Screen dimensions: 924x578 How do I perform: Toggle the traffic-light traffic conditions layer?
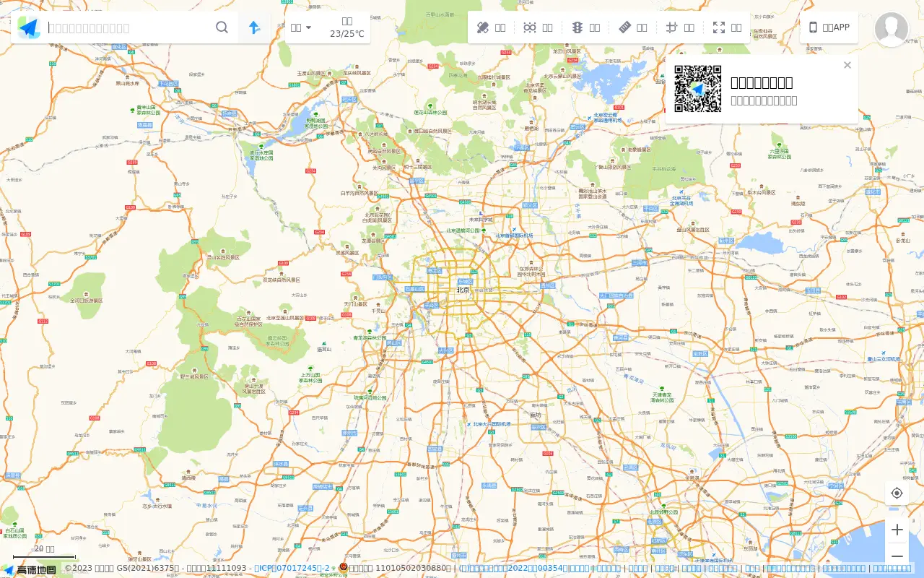[585, 27]
